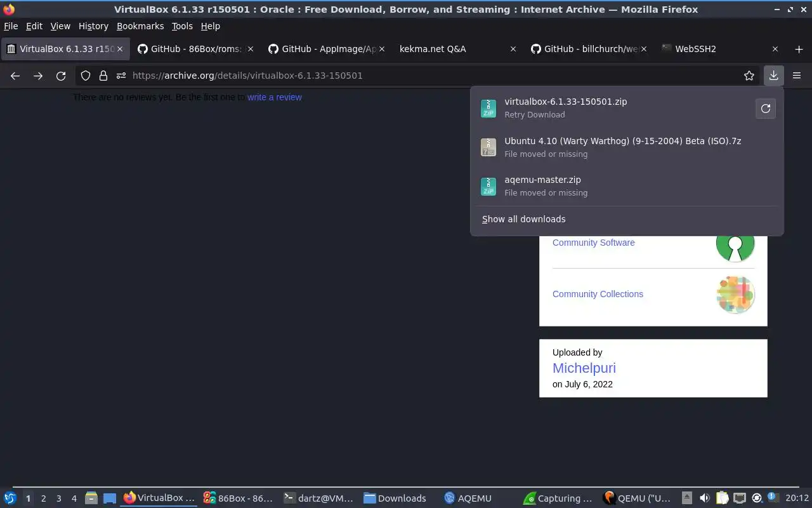812x508 pixels.
Task: Open the File menu
Action: pos(11,26)
